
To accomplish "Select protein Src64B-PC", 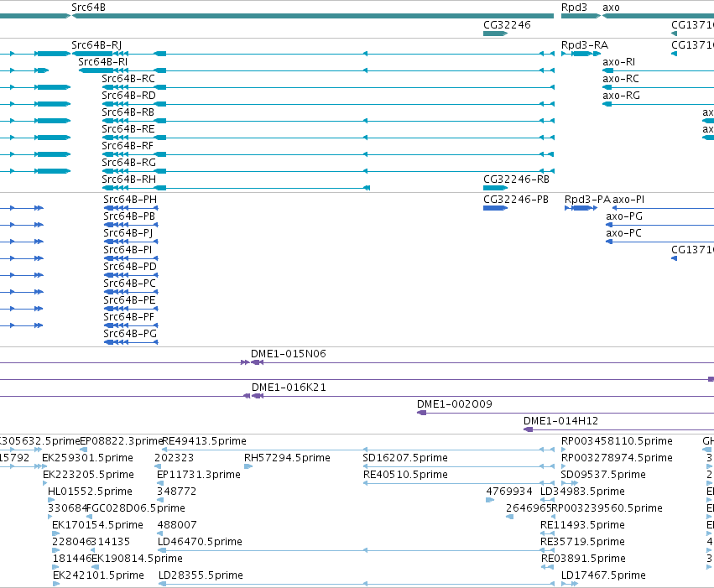I will point(131,292).
